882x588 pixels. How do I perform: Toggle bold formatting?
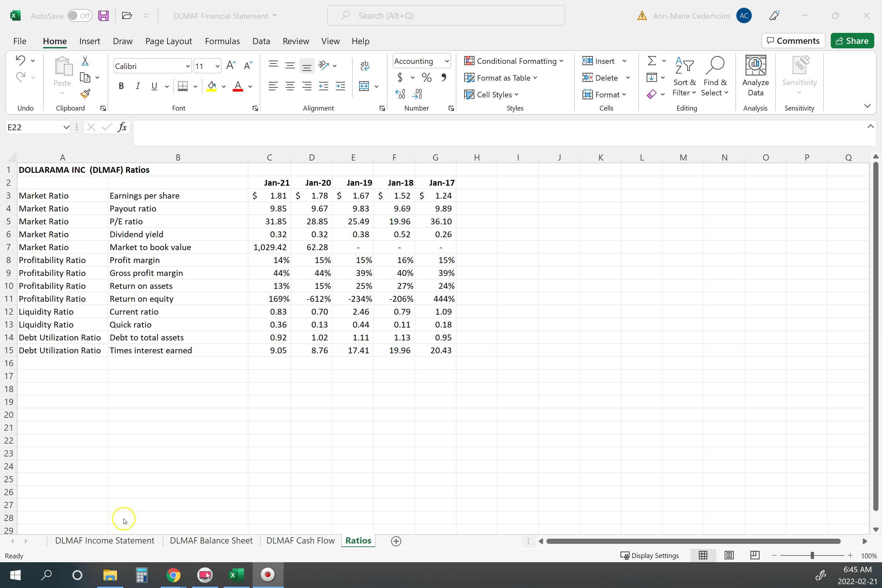tap(121, 86)
